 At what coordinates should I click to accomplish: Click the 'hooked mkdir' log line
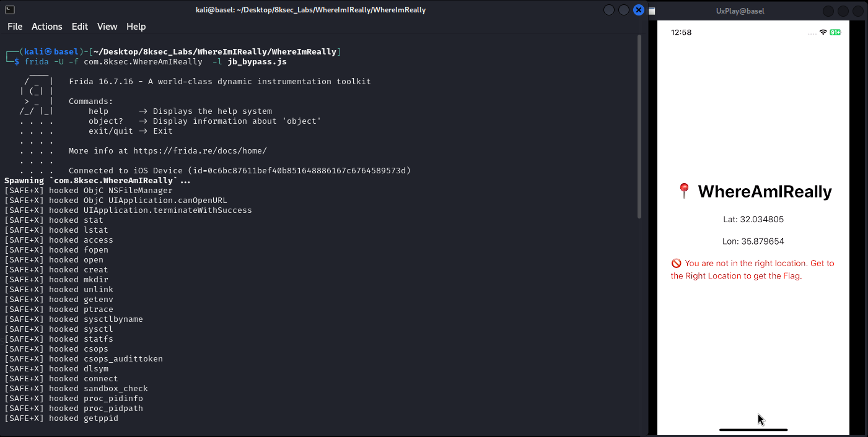tap(56, 280)
